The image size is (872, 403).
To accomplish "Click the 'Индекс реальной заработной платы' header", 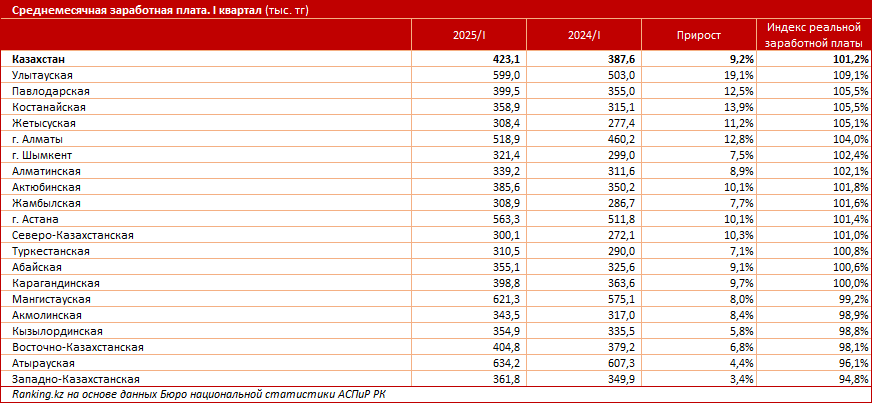I will pos(814,34).
